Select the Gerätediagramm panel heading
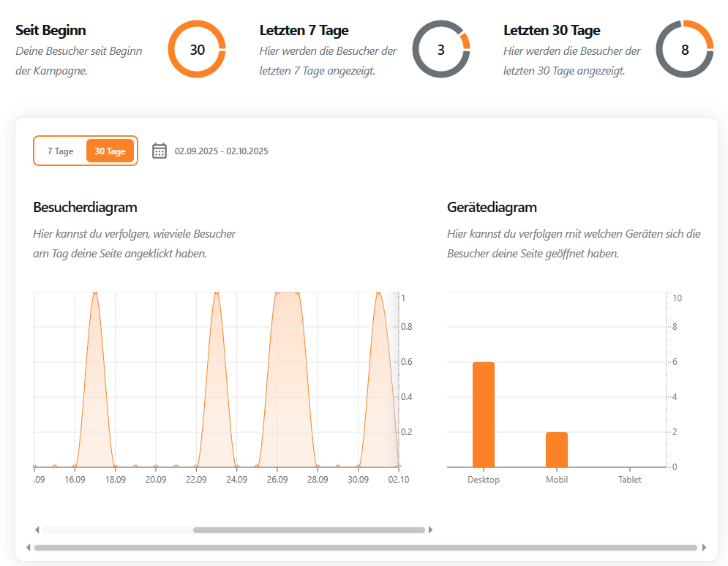 pos(493,208)
